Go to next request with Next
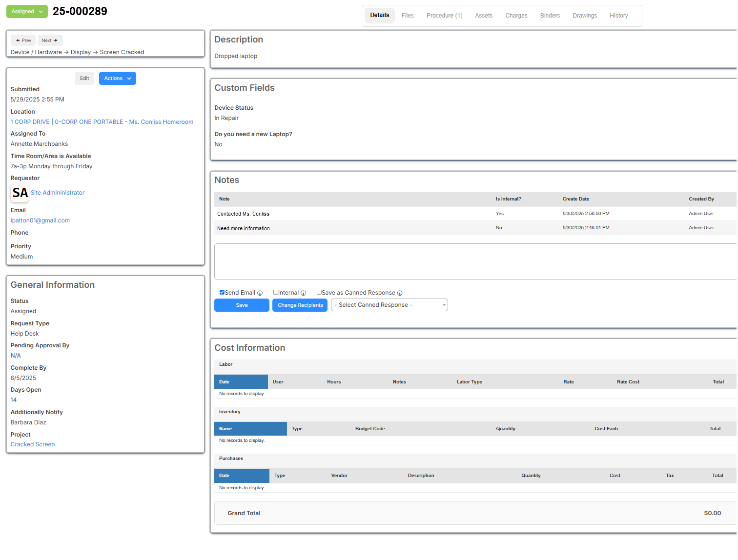 [x=50, y=40]
